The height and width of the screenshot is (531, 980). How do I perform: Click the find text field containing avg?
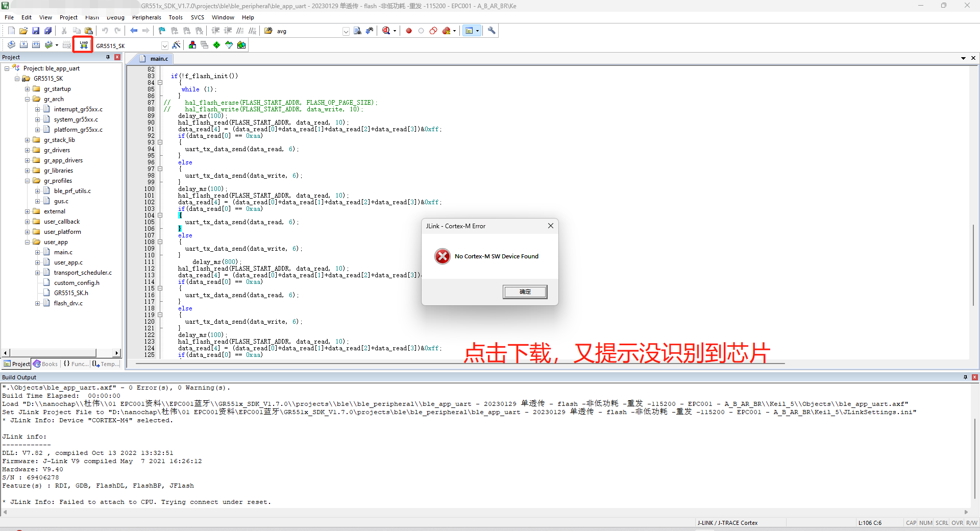(308, 31)
